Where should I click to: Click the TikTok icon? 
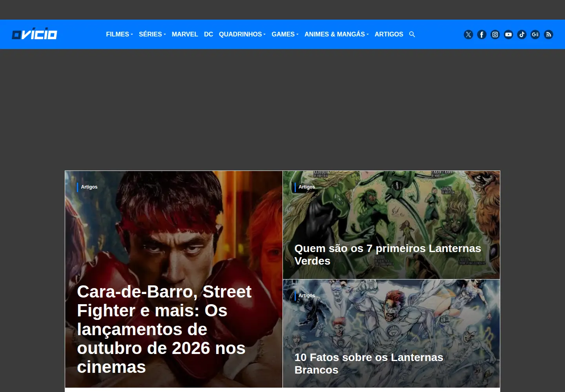point(522,34)
